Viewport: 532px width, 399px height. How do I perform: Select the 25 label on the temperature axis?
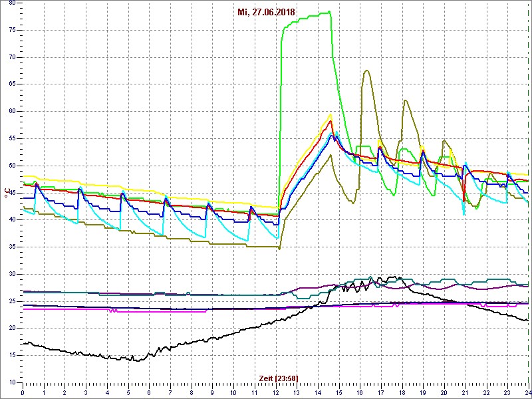point(12,301)
